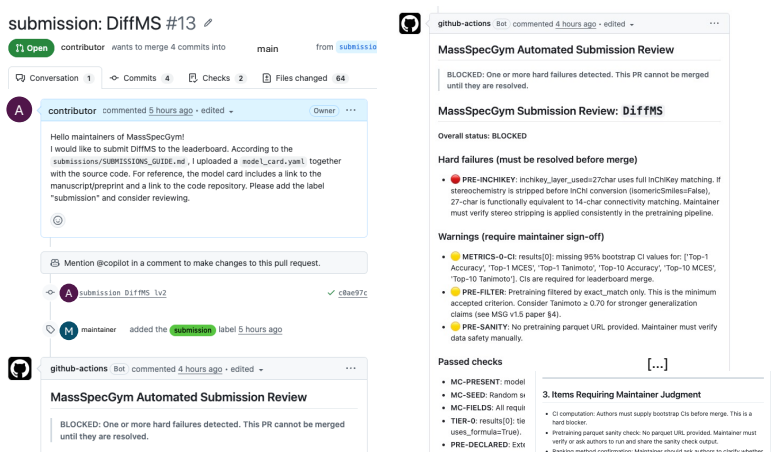Click the commit author avatar 'A'

[69, 293]
